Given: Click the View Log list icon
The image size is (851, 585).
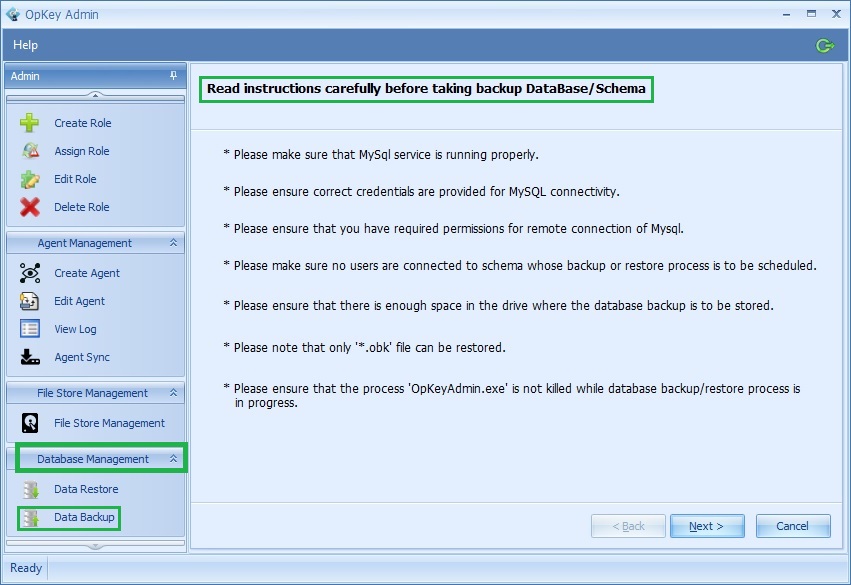Looking at the screenshot, I should pyautogui.click(x=29, y=329).
